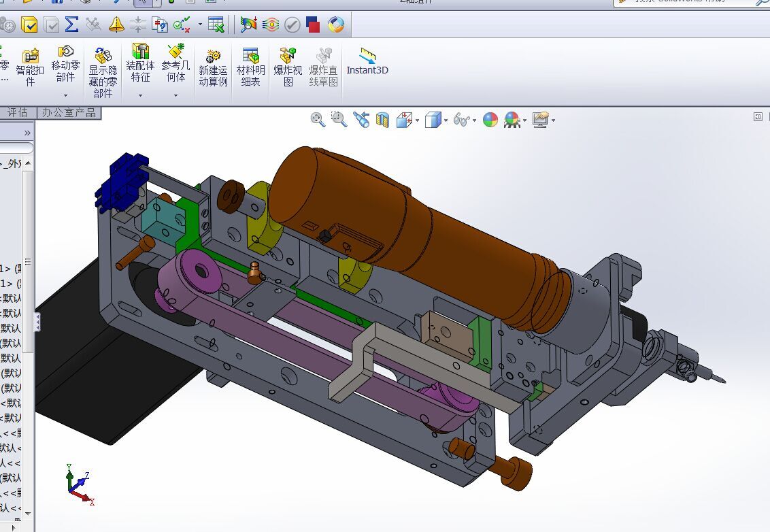Click the edit appearance color sphere

click(x=490, y=120)
